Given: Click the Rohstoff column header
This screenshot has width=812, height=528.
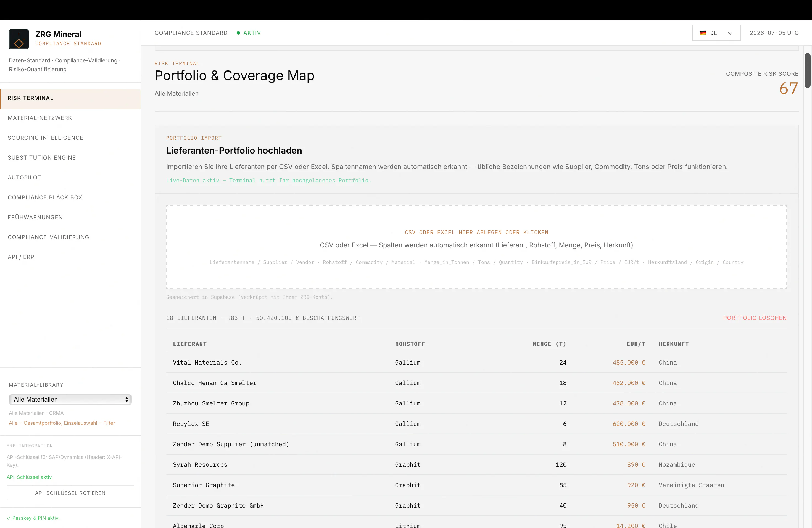Looking at the screenshot, I should 410,344.
